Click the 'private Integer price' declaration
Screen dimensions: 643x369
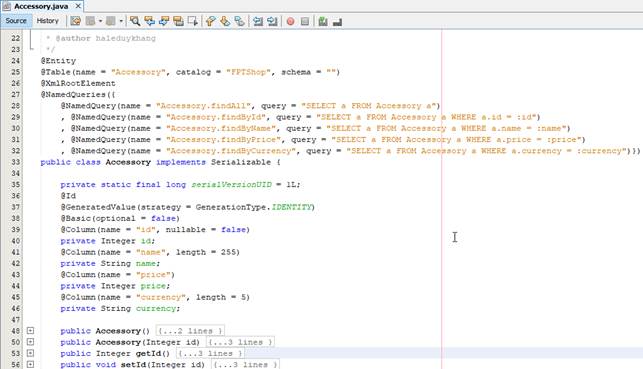point(115,286)
